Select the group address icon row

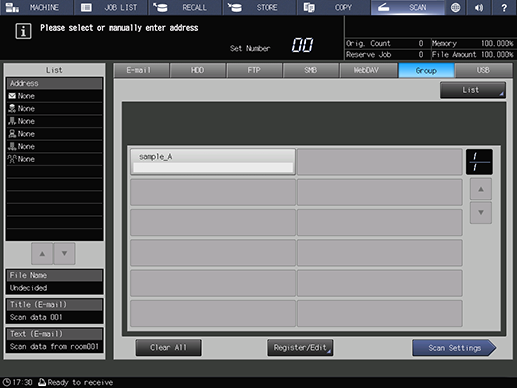tap(54, 159)
